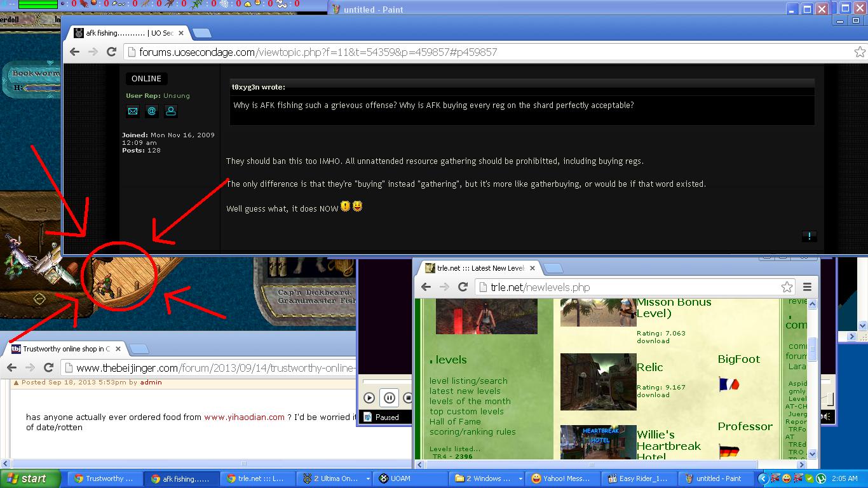Image resolution: width=868 pixels, height=488 pixels.
Task: Open the Chrome menu in the trle.net window
Action: click(807, 287)
